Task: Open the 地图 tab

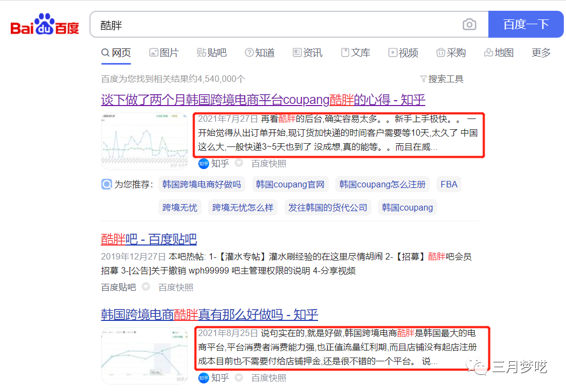Action: [x=499, y=53]
